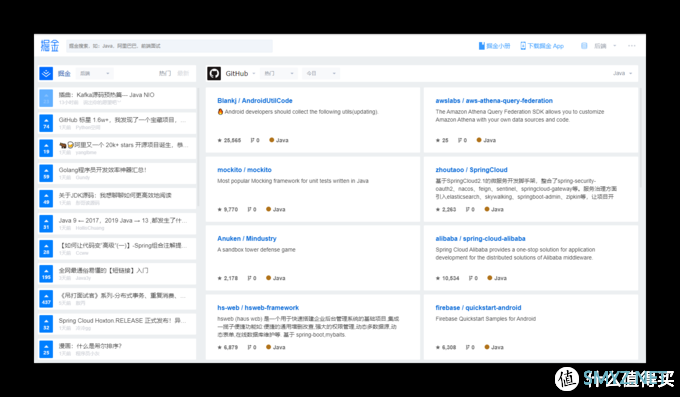Open the Golang 程序员开发效率神器 article
Image resolution: width=680 pixels, height=397 pixels.
103,170
